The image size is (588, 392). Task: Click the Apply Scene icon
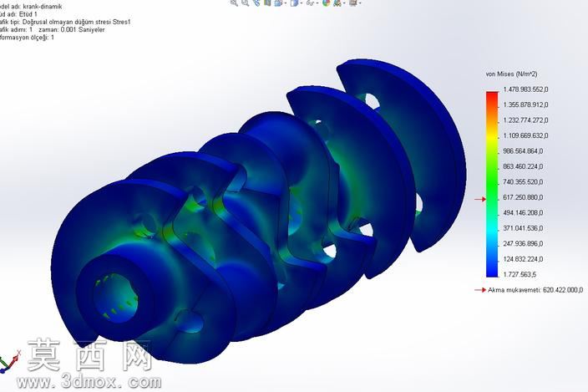click(337, 3)
